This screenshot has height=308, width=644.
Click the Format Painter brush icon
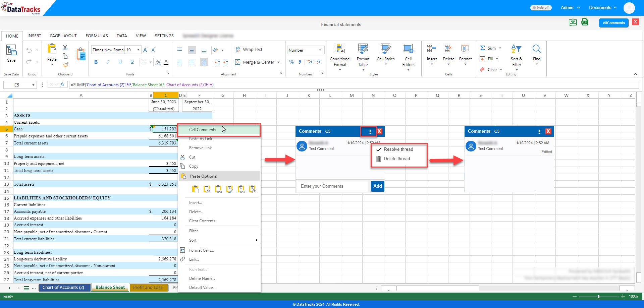pyautogui.click(x=66, y=64)
